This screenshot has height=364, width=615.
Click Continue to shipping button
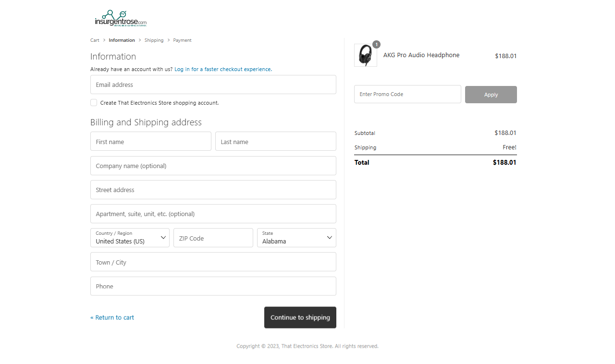pos(300,317)
